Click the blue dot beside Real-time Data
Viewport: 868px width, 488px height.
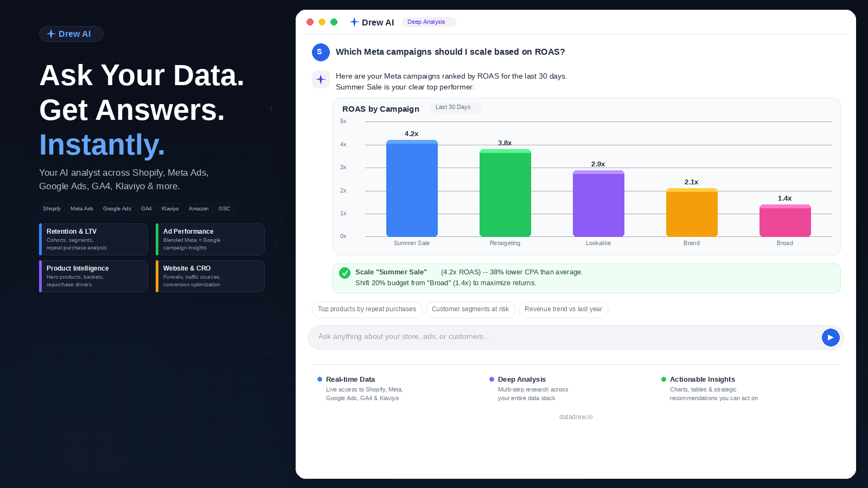tap(320, 380)
